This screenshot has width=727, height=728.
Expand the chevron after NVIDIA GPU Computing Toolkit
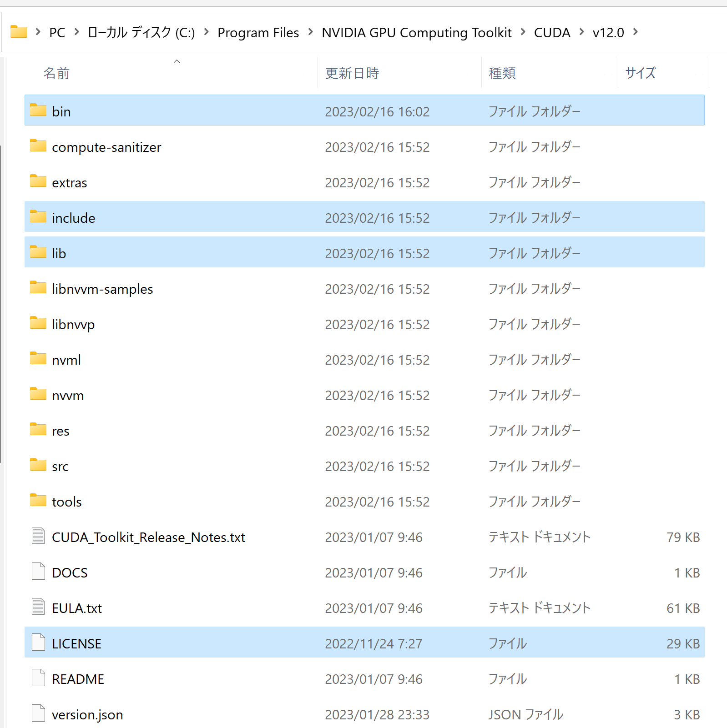pos(523,32)
